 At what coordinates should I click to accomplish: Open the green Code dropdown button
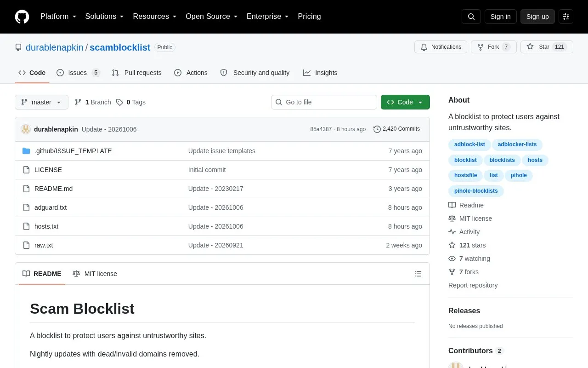(405, 102)
